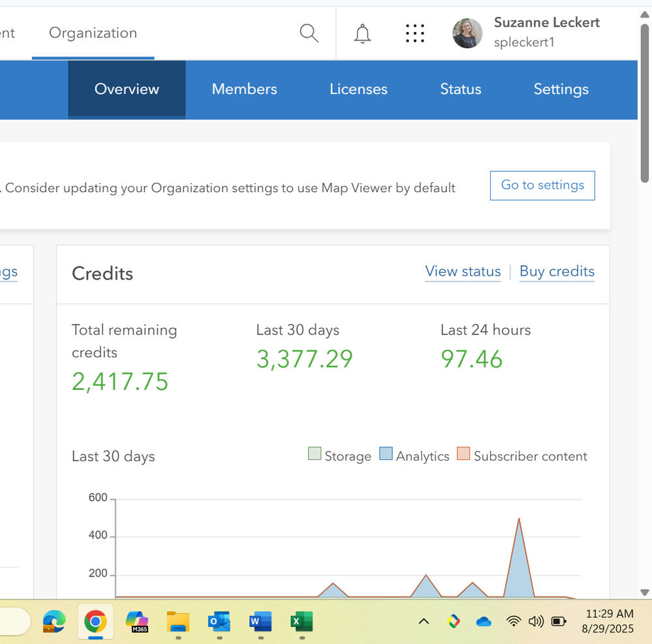Click the date and time display
The height and width of the screenshot is (644, 652).
click(608, 621)
